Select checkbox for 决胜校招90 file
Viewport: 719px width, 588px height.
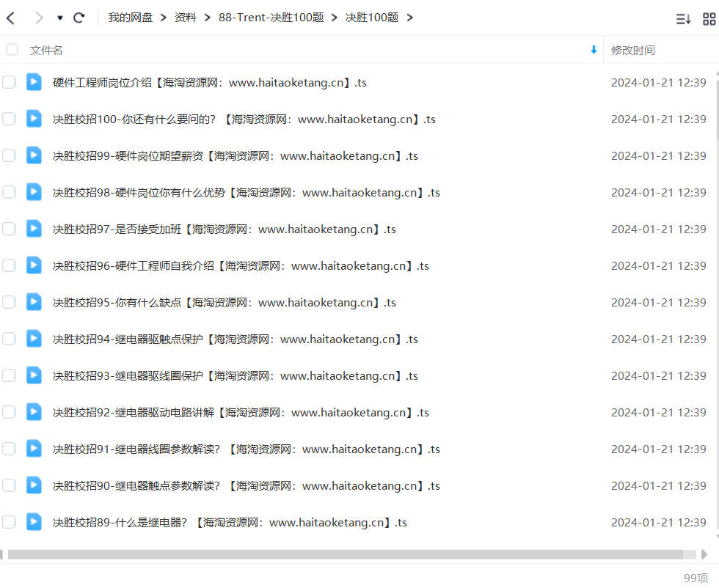click(x=9, y=486)
